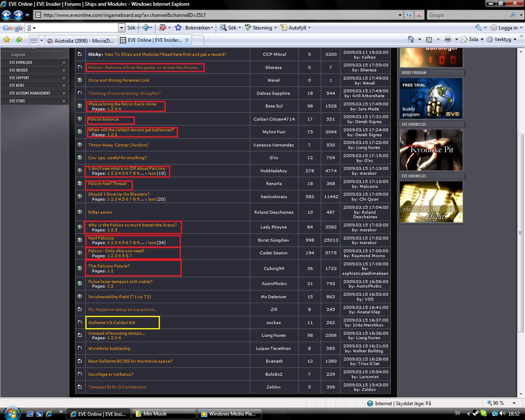This screenshot has height=420, width=525.
Task: Open the EVE STORE sidebar menu
Action: pyautogui.click(x=34, y=101)
